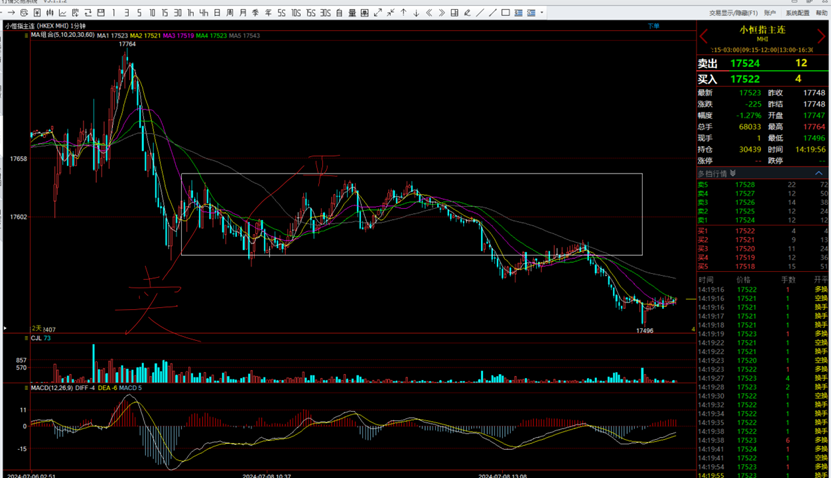Click the down arrow toolbar icon

[x=416, y=13]
